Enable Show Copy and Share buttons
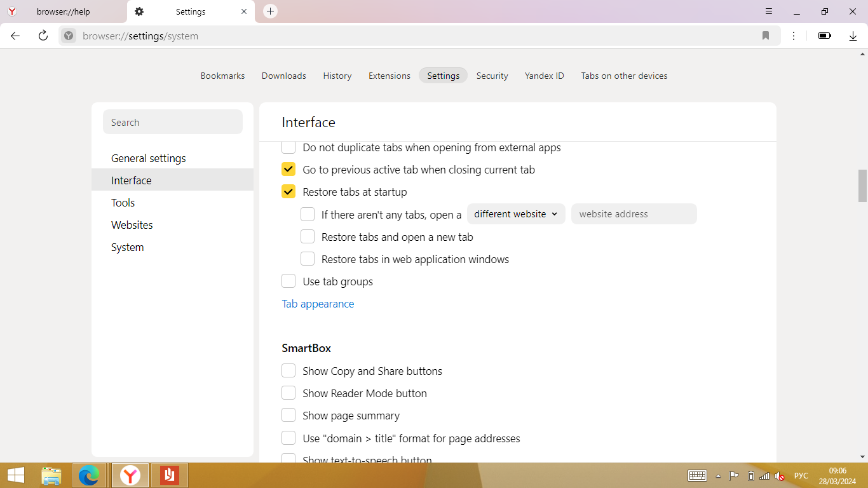 pyautogui.click(x=288, y=371)
